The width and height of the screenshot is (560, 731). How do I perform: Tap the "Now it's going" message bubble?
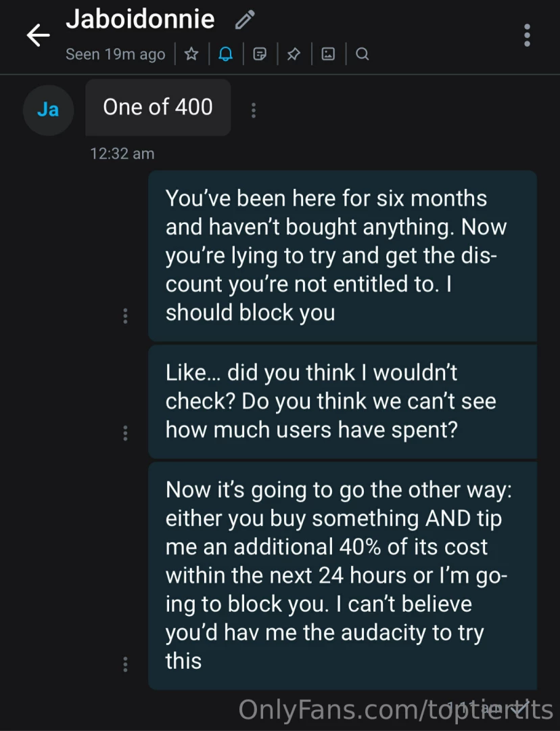pyautogui.click(x=342, y=575)
